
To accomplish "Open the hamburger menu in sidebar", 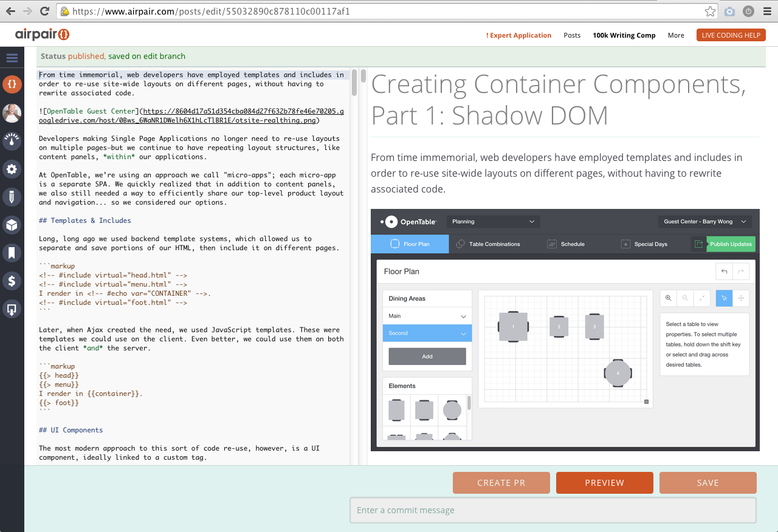I will point(12,58).
